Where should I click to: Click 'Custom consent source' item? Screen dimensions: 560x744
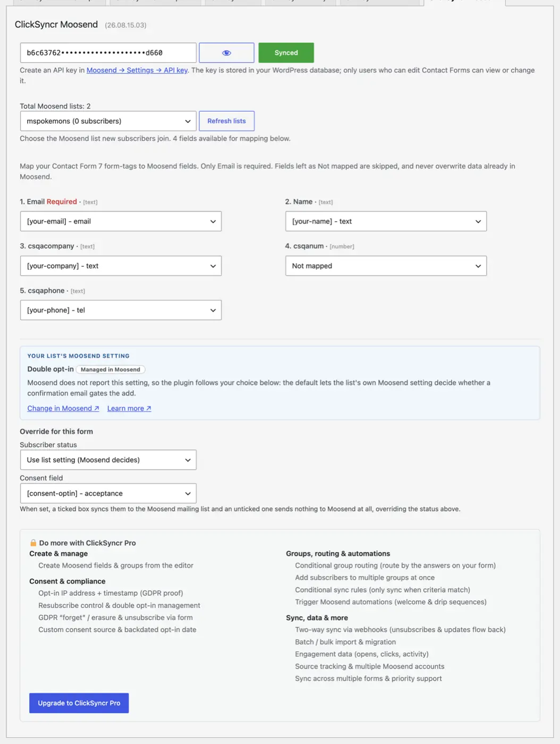117,630
